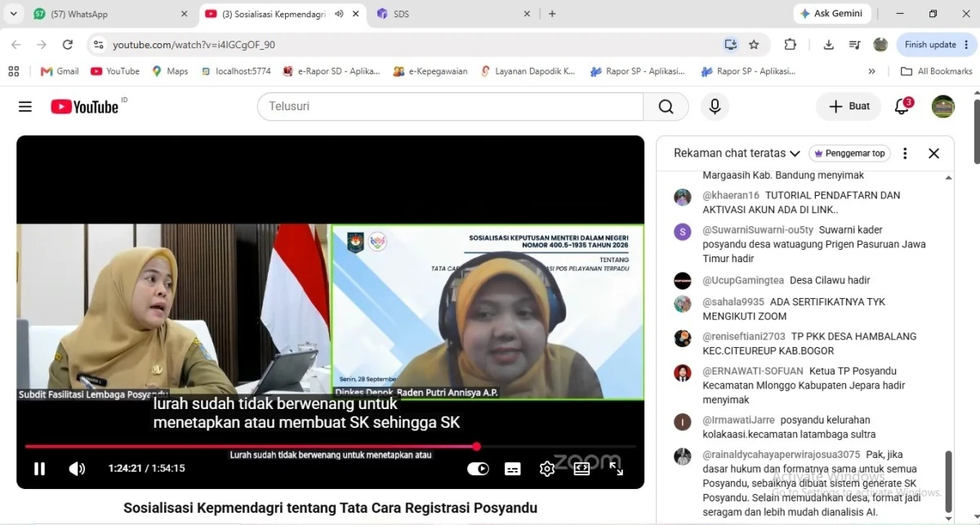Enter fullscreen video mode

pos(617,469)
